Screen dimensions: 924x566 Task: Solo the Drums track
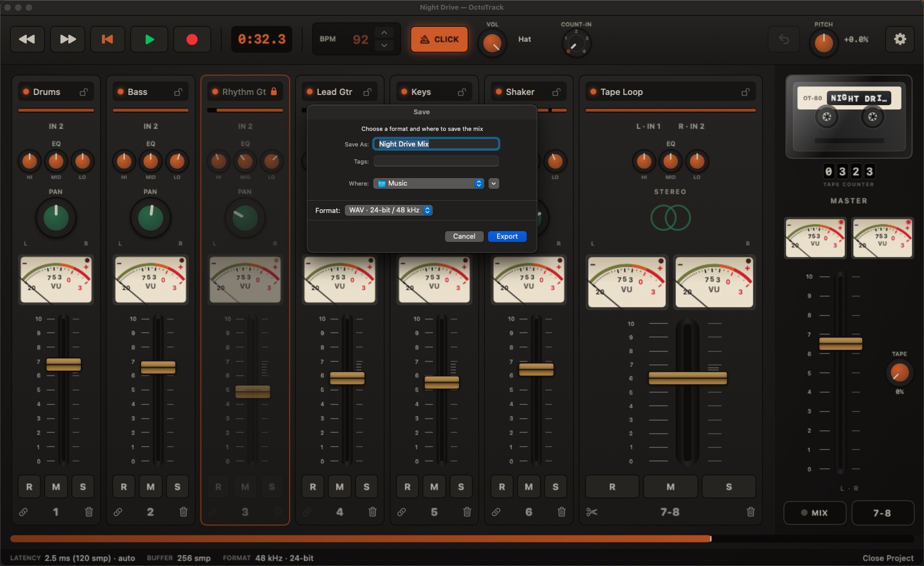coord(83,487)
